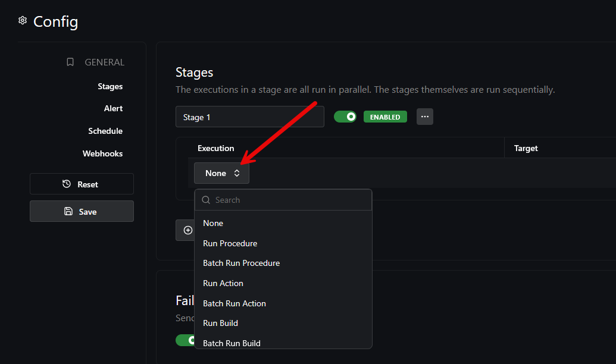Click the Save button
The height and width of the screenshot is (364, 616).
(82, 211)
